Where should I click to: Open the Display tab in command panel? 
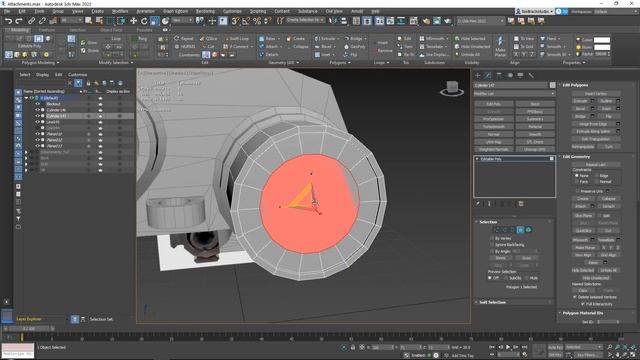[520, 75]
